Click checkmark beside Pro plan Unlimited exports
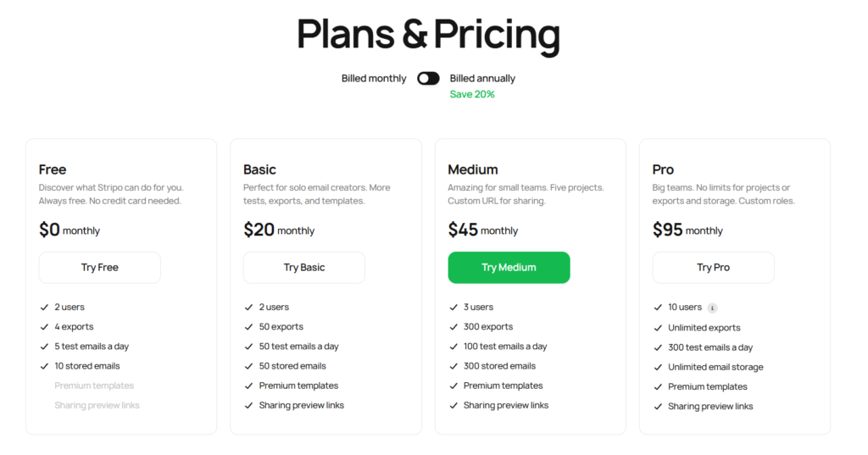The height and width of the screenshot is (455, 868). [658, 328]
